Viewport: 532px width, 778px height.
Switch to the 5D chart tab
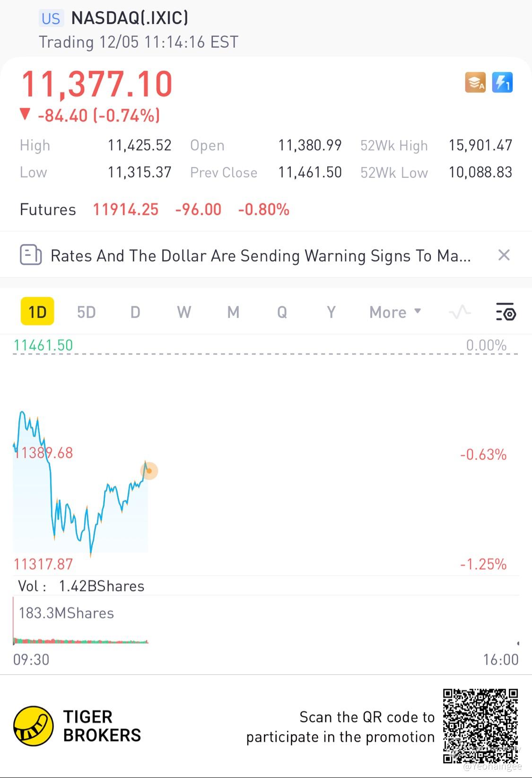tap(86, 312)
